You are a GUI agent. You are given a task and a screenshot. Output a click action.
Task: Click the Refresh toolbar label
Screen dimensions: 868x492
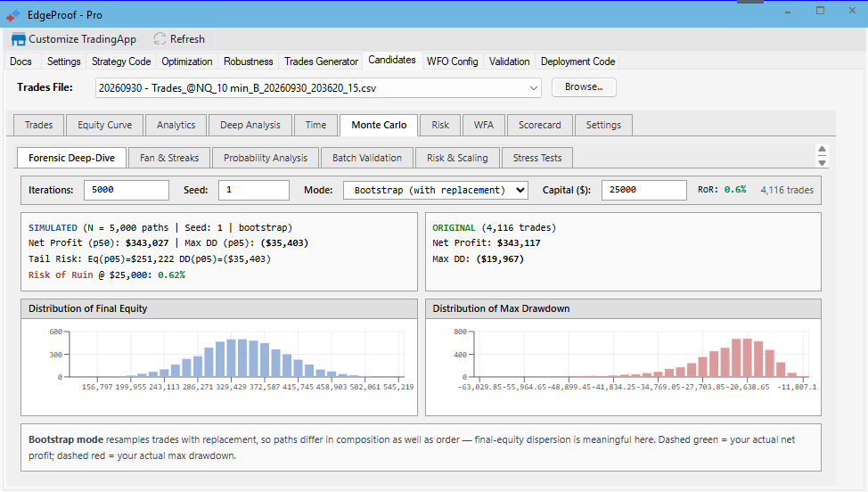point(188,39)
